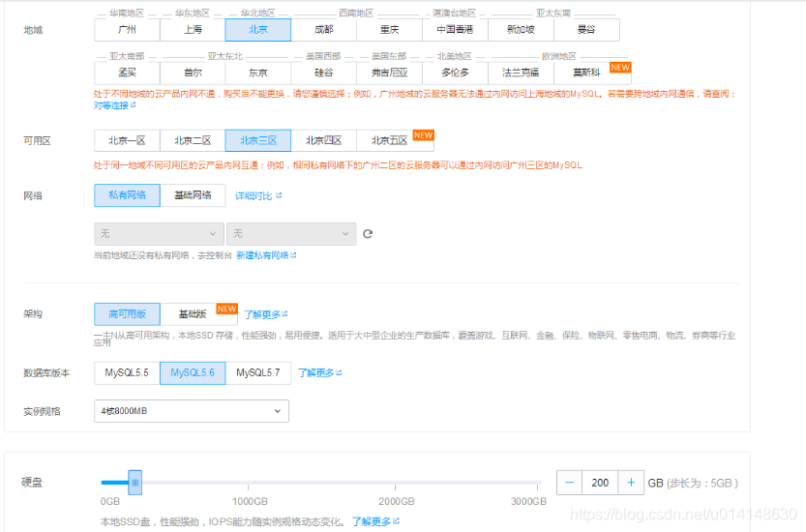Decrease disk size with minus button
Screen dimensions: 806x532
pos(570,483)
